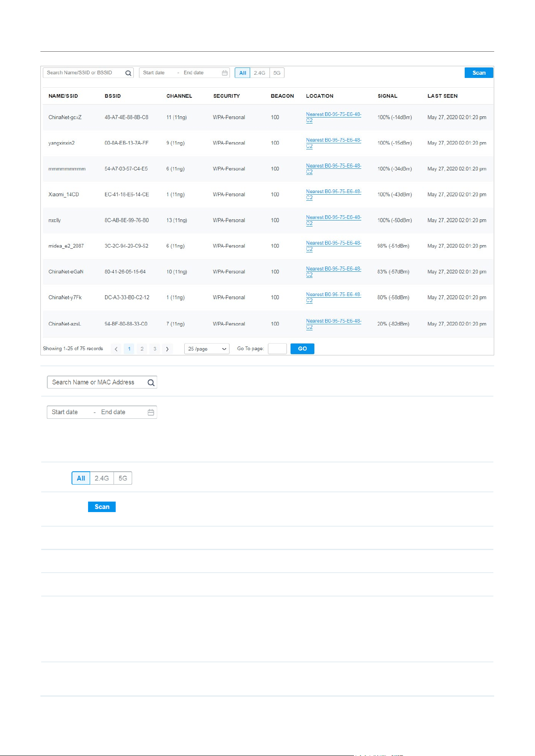Select BSSID 94-BF-80-88-33-C0

(x=126, y=324)
